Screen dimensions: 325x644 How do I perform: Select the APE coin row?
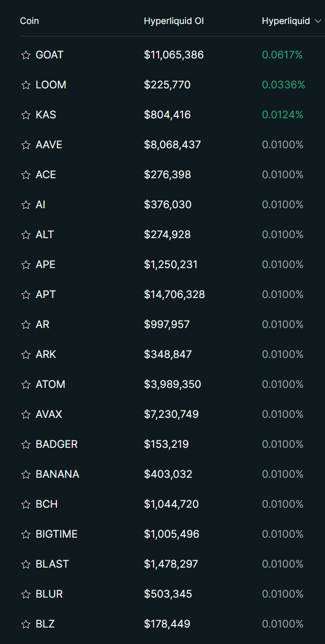[45, 265]
